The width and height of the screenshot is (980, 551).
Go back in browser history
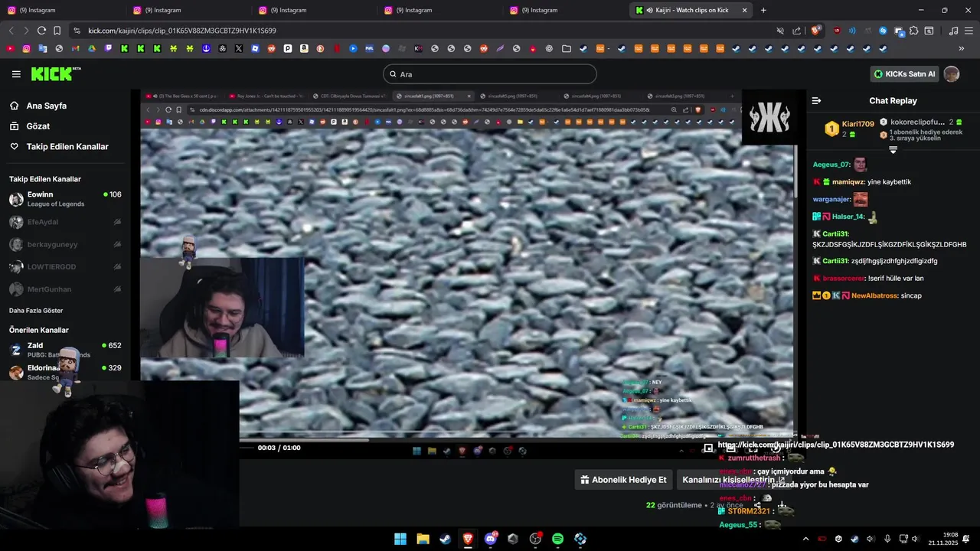point(11,31)
